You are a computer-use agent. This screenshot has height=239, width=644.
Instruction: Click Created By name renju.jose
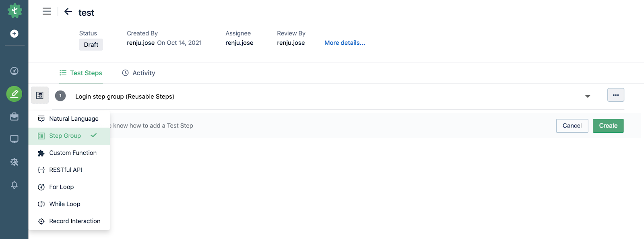140,43
